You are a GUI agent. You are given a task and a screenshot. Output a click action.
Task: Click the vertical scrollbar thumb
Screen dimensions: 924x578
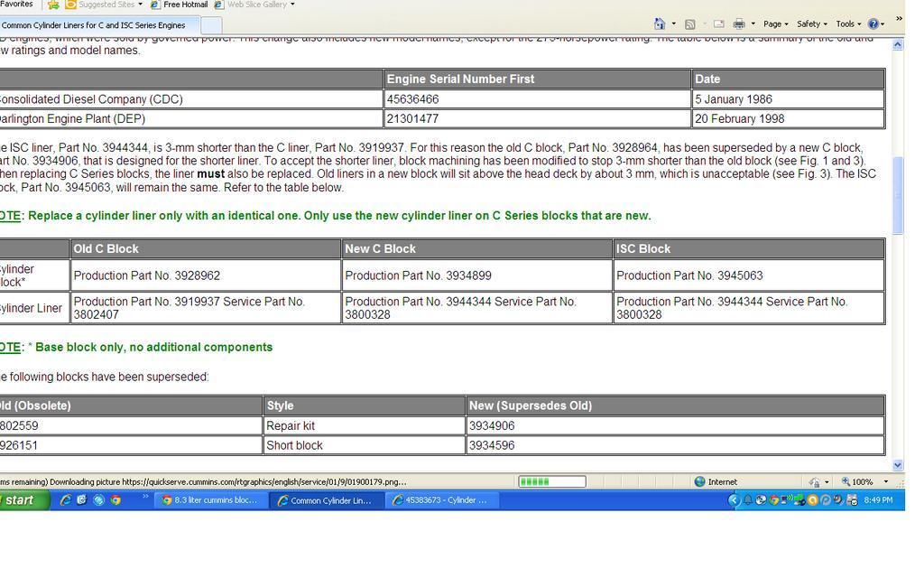pyautogui.click(x=898, y=196)
